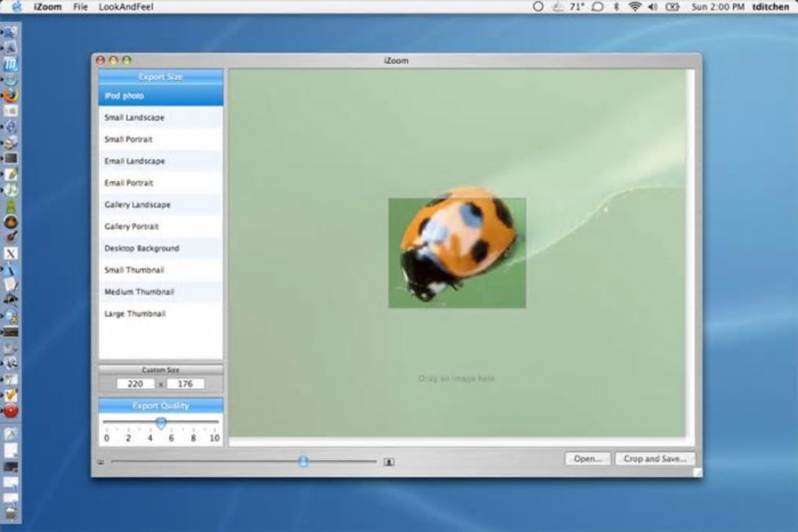
Task: Click the small zoom-out icon left of the zoom slider
Action: [101, 462]
